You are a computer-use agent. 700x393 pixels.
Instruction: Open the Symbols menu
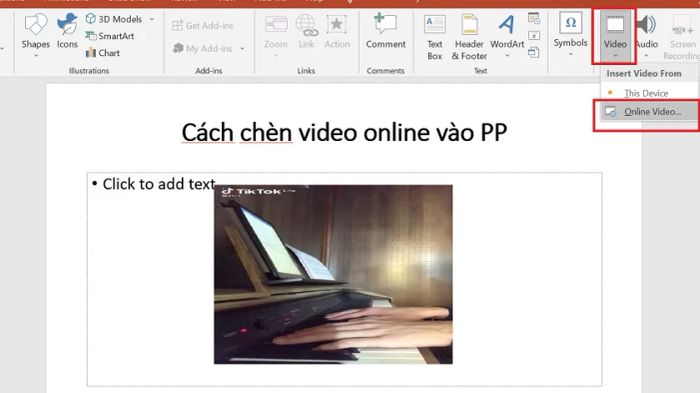tap(570, 35)
